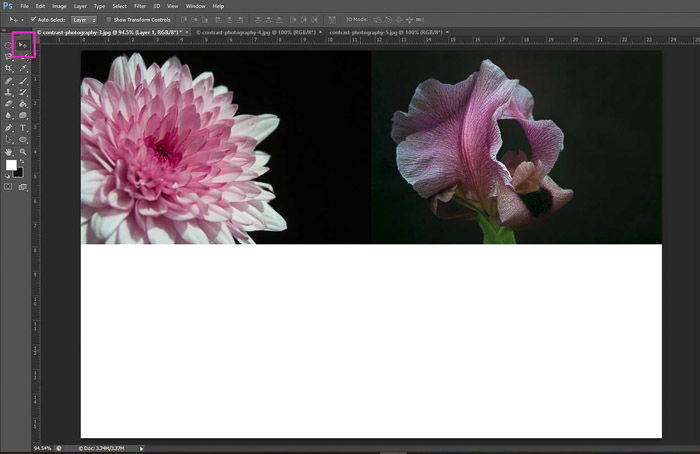This screenshot has width=700, height=454.
Task: Select the Clone Stamp tool
Action: pyautogui.click(x=9, y=92)
